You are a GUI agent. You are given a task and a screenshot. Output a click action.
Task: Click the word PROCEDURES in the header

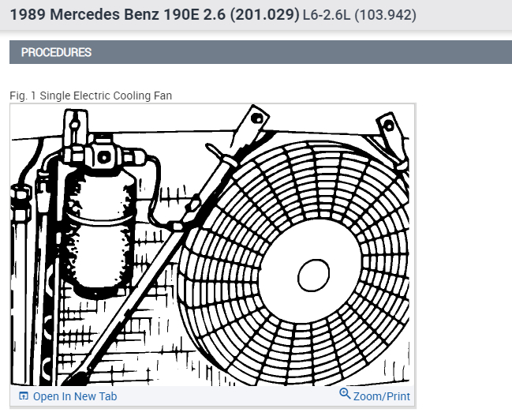click(56, 53)
